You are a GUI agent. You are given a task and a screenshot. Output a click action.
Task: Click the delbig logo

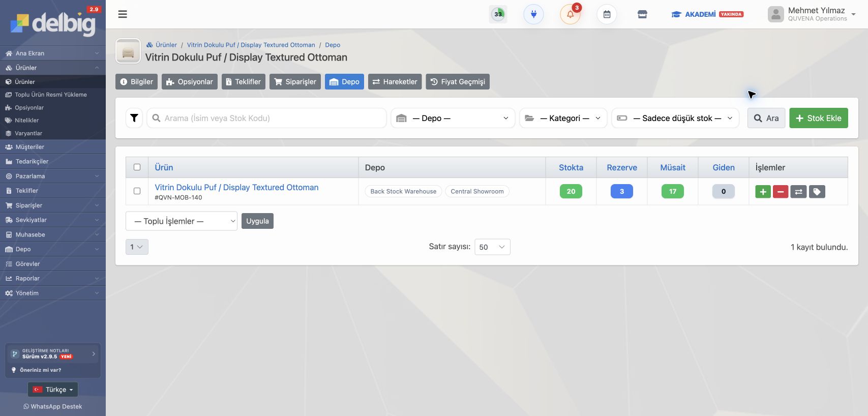point(53,23)
